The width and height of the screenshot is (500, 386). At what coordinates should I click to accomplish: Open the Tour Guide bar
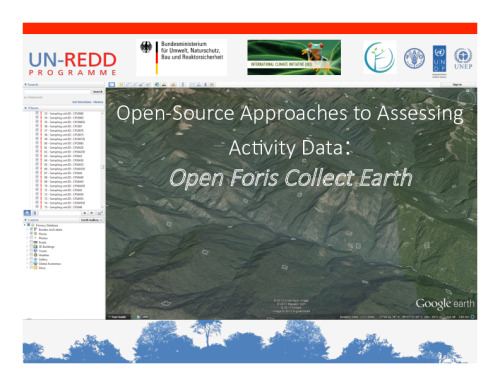tap(117, 317)
